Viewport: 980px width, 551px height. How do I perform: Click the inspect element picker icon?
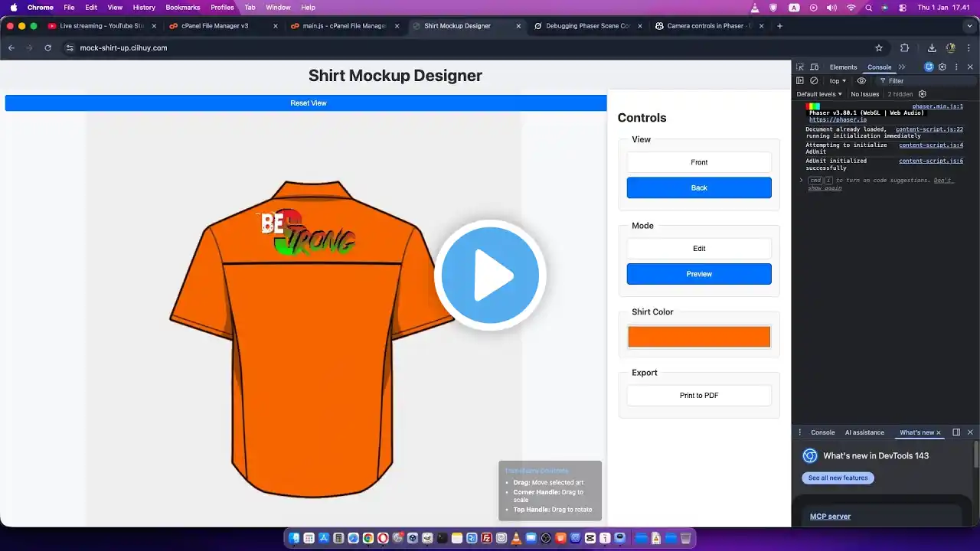800,67
